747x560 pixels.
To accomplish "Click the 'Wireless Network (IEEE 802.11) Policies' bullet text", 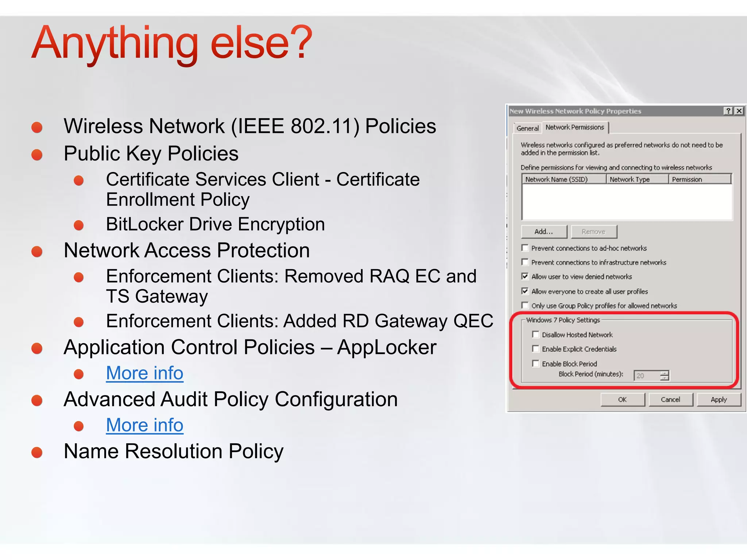I will (x=250, y=127).
